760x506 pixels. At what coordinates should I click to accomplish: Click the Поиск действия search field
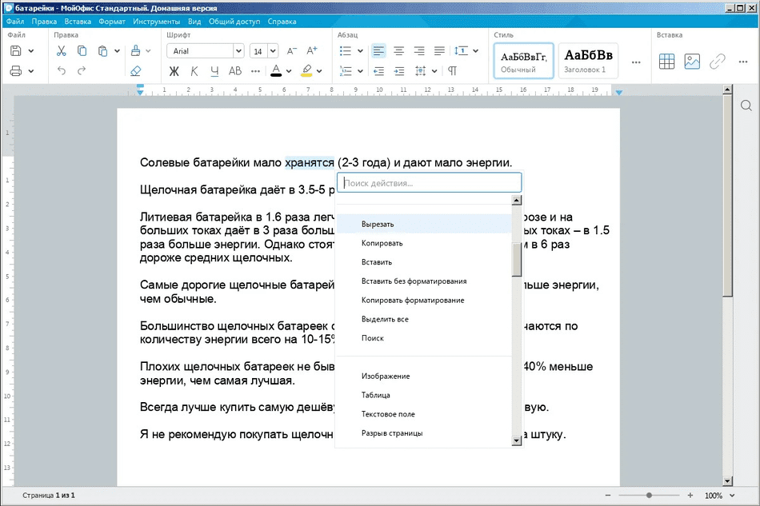pos(429,183)
